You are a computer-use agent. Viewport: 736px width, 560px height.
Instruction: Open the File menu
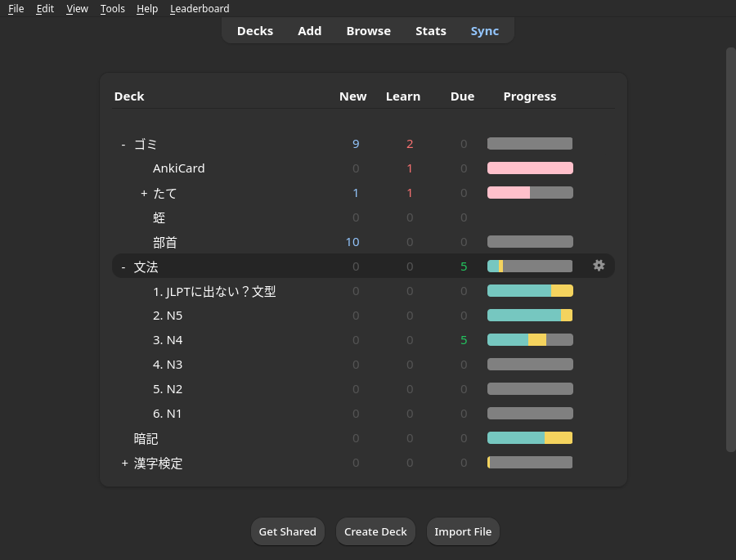pos(15,8)
